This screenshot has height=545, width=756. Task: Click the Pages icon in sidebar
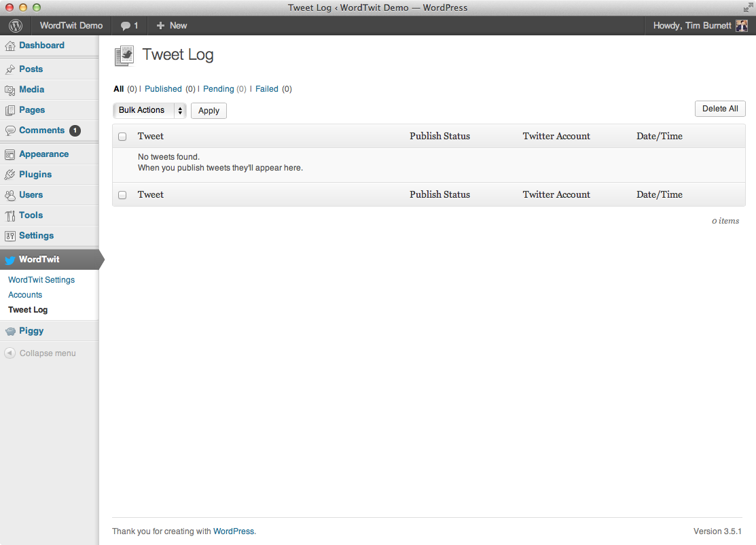click(x=10, y=111)
